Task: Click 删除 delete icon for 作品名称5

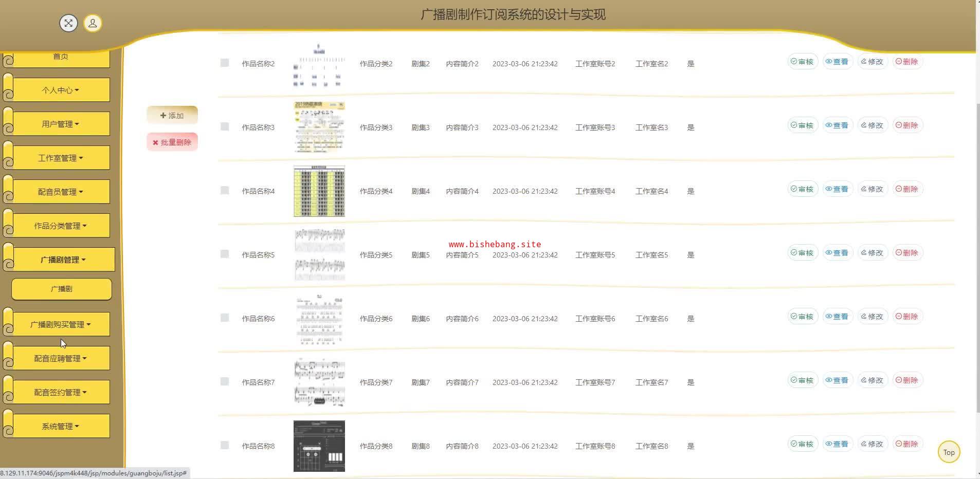Action: click(x=907, y=253)
